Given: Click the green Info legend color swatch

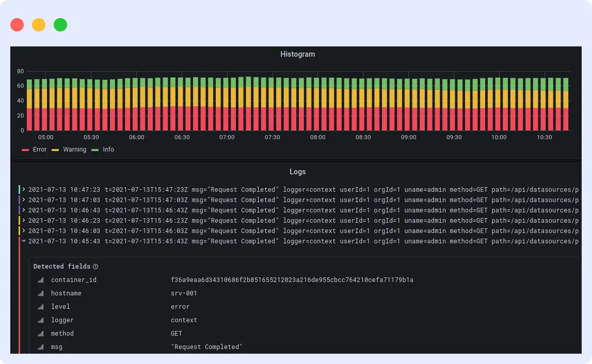Looking at the screenshot, I should (x=95, y=150).
